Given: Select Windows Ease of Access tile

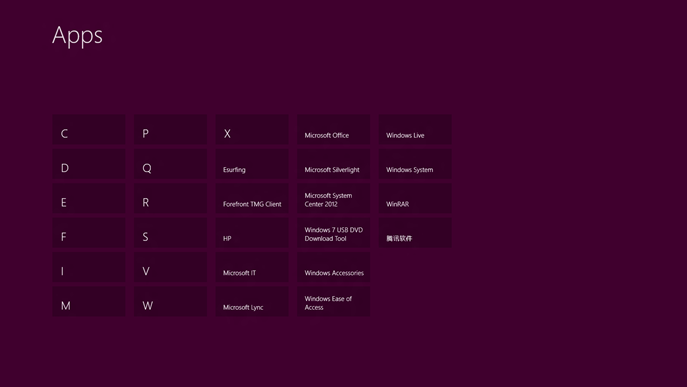Looking at the screenshot, I should pyautogui.click(x=333, y=302).
